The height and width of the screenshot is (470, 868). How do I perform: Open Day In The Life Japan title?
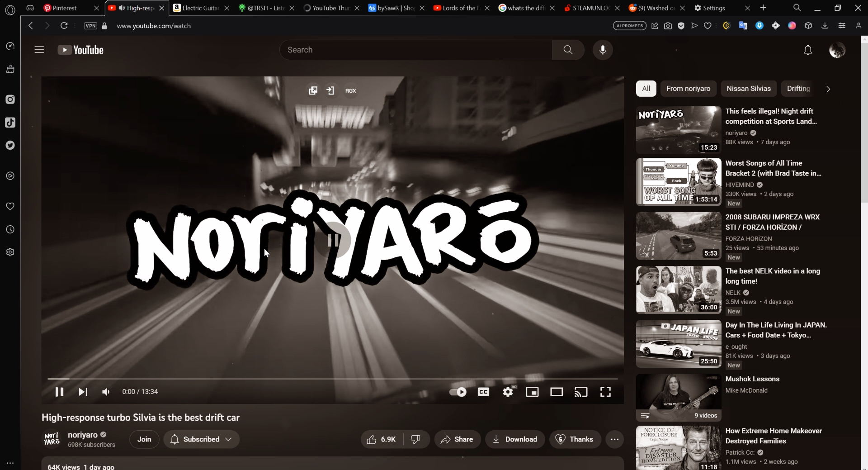click(x=776, y=330)
